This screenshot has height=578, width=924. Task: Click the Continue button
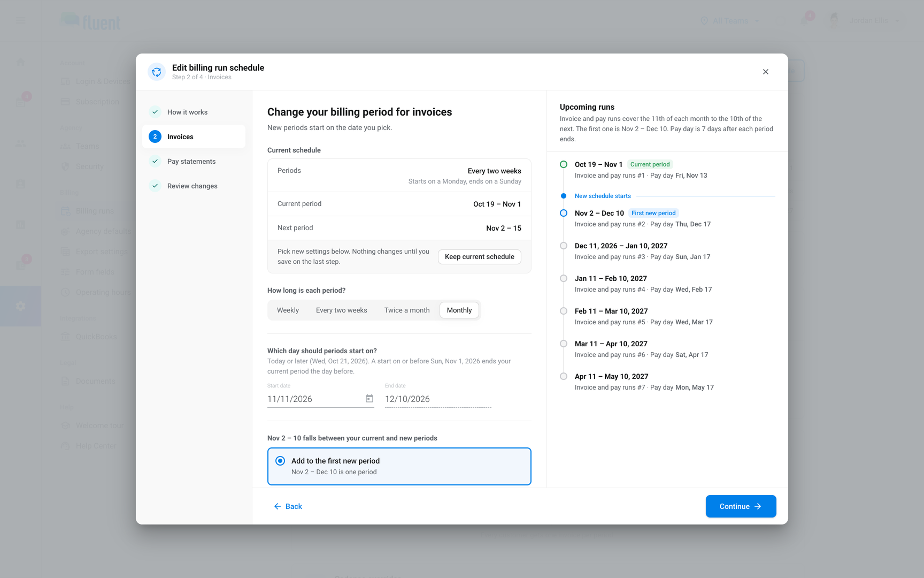pos(741,506)
